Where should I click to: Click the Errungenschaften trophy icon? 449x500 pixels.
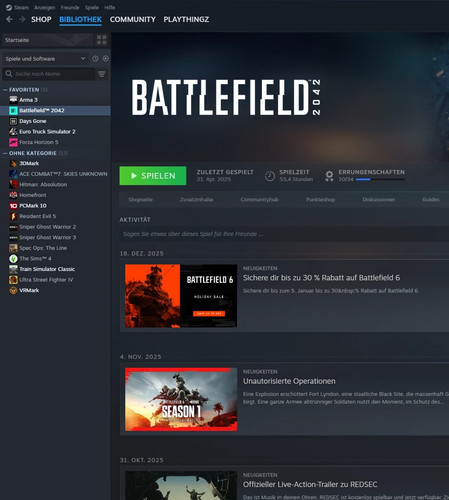pyautogui.click(x=329, y=176)
